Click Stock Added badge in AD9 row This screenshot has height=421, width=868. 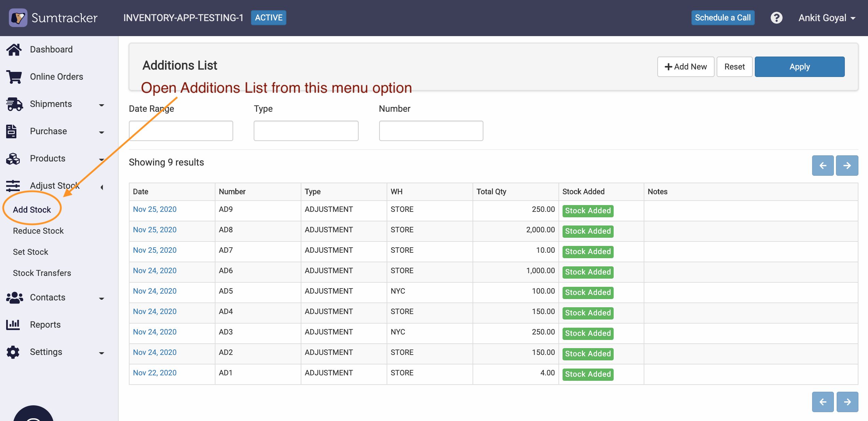pos(588,211)
